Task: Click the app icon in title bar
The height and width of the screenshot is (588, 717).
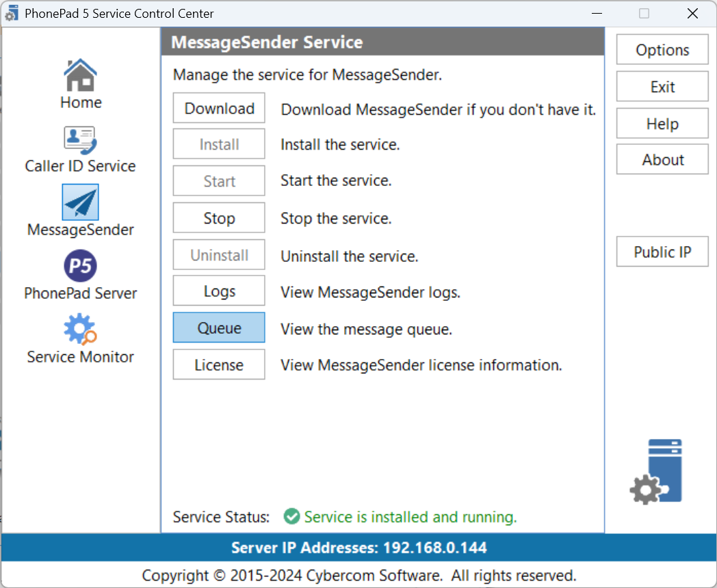Action: click(x=12, y=14)
